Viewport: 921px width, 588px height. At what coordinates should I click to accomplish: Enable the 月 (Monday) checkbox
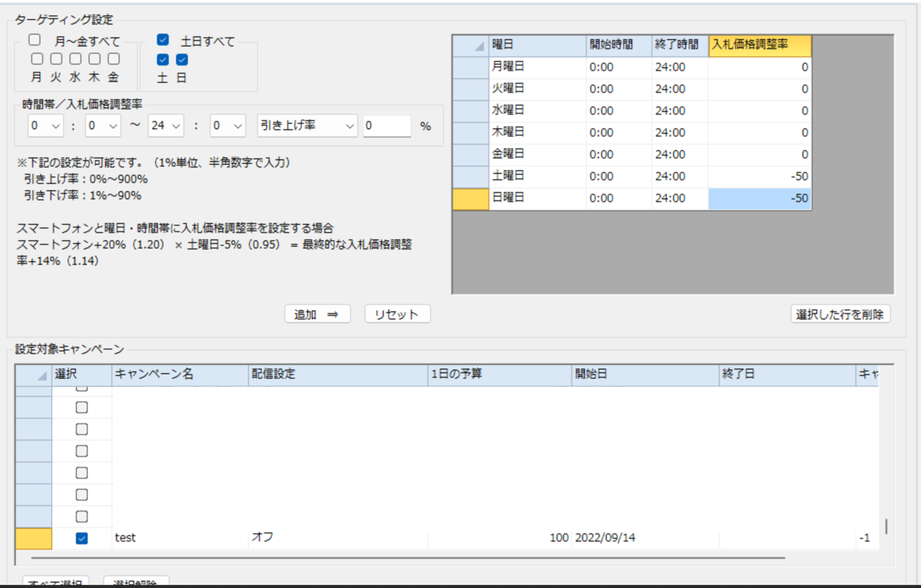click(37, 59)
